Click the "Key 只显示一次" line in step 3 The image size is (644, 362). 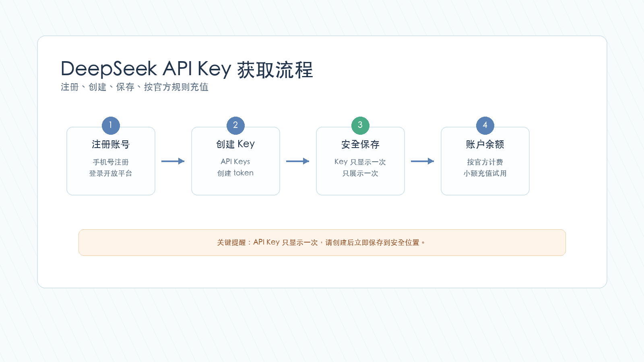(x=360, y=162)
